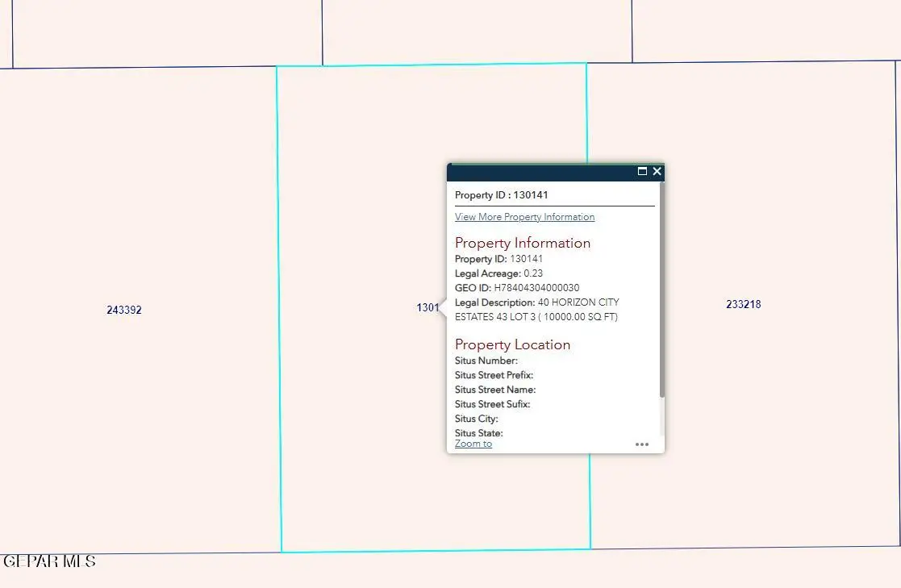Click the ellipsis icon for more popup actions
Viewport: 901px width, 588px height.
pos(642,444)
